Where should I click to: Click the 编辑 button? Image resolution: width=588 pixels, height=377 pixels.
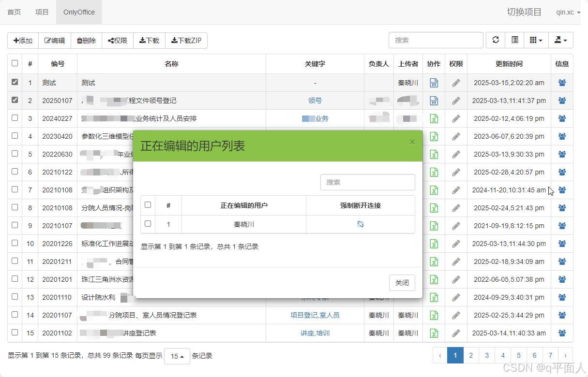point(55,41)
